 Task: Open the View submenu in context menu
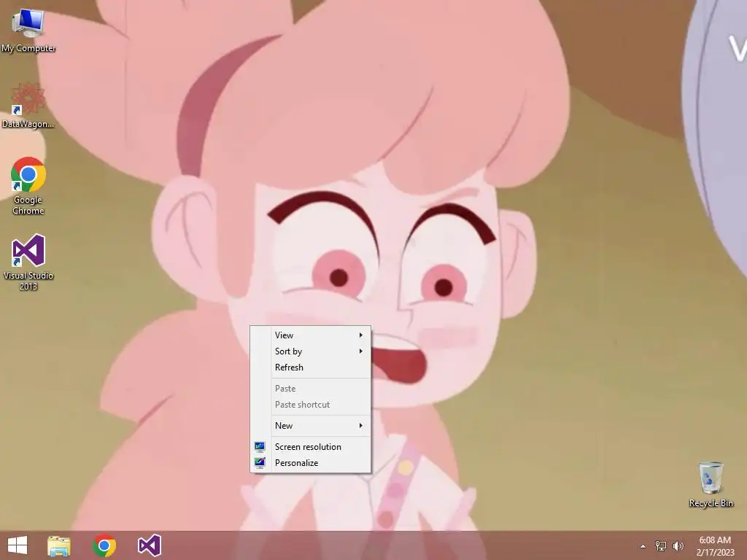click(x=310, y=335)
